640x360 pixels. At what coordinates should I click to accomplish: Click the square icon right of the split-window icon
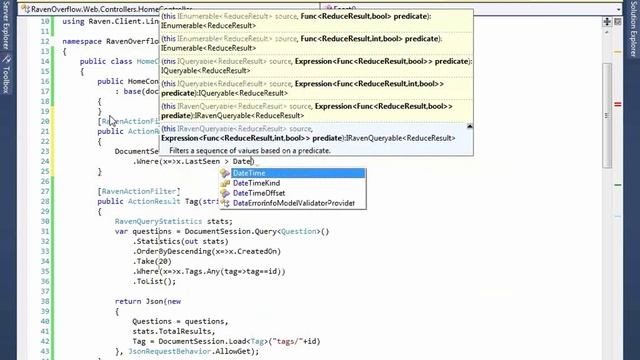tap(618, 22)
